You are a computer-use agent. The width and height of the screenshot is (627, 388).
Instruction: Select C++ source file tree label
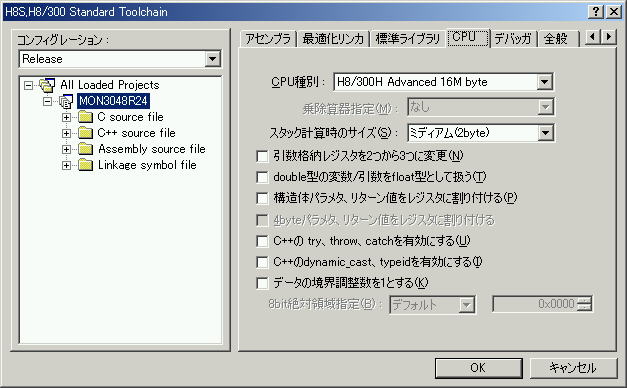point(136,133)
